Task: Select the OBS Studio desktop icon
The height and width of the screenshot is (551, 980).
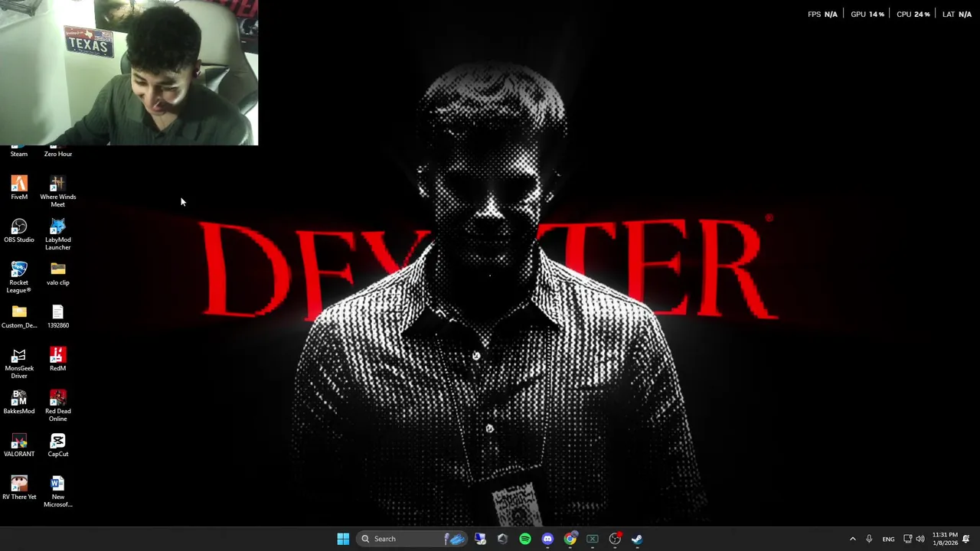Action: click(x=19, y=231)
